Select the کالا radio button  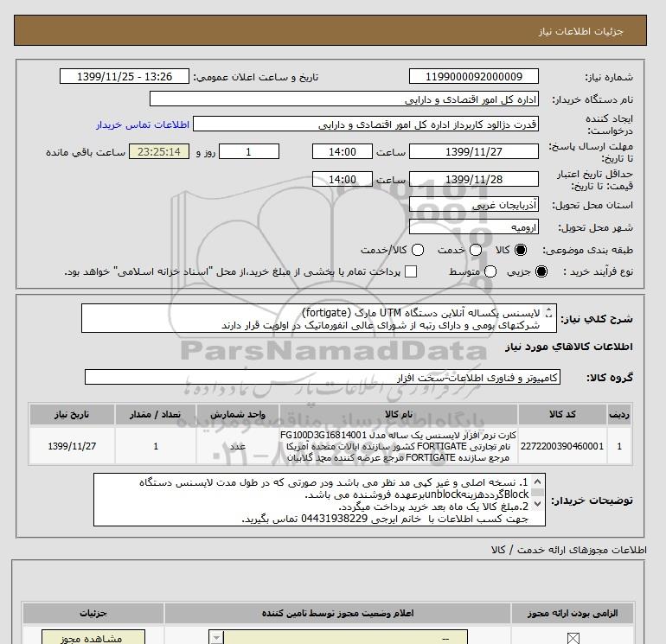click(x=521, y=250)
